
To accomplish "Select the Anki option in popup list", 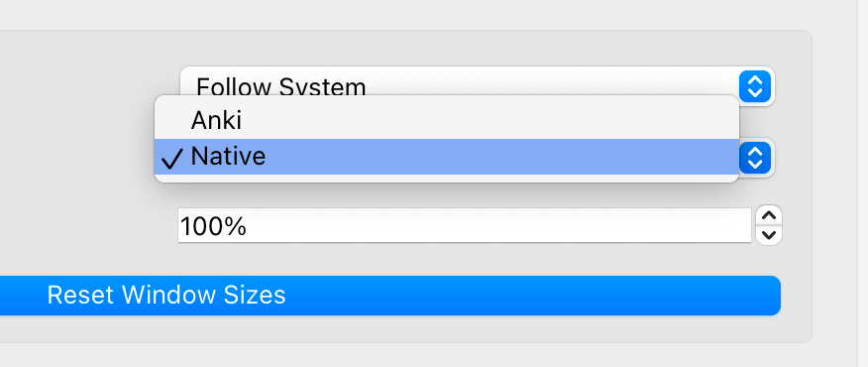I will 447,120.
